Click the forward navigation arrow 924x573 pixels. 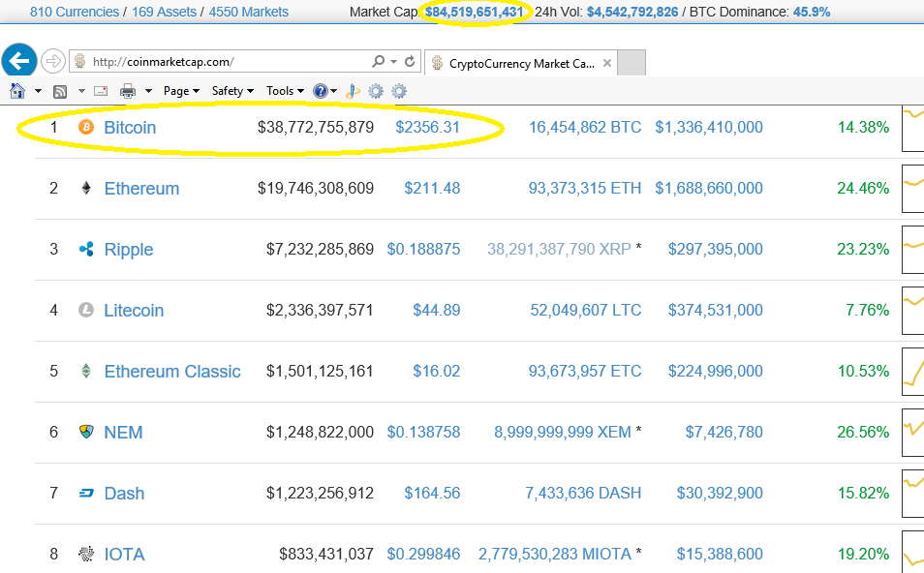coord(53,61)
